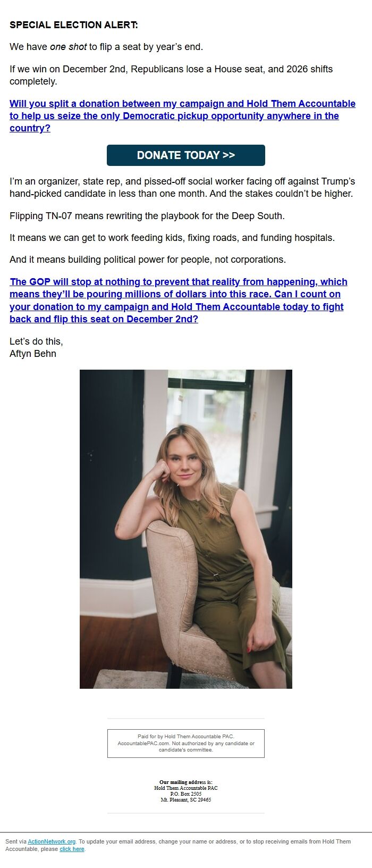Click the DONATE TODAY >> button
The image size is (372, 868).
coord(185,155)
